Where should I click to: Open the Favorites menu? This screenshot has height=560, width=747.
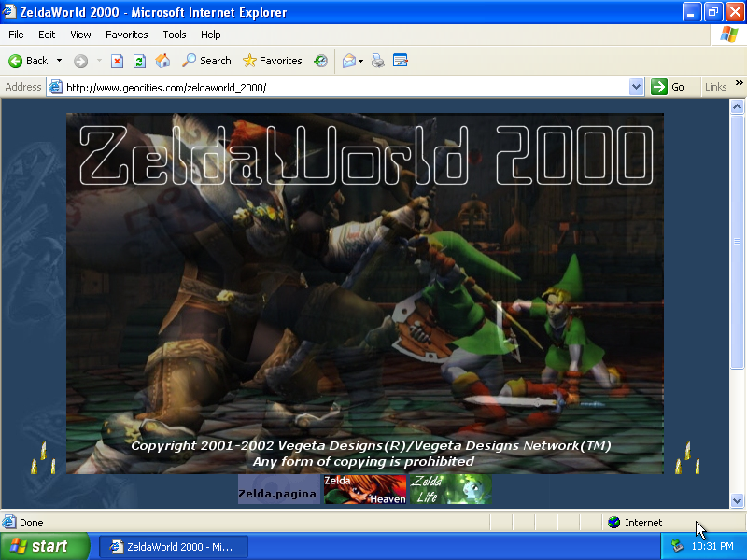pos(127,35)
